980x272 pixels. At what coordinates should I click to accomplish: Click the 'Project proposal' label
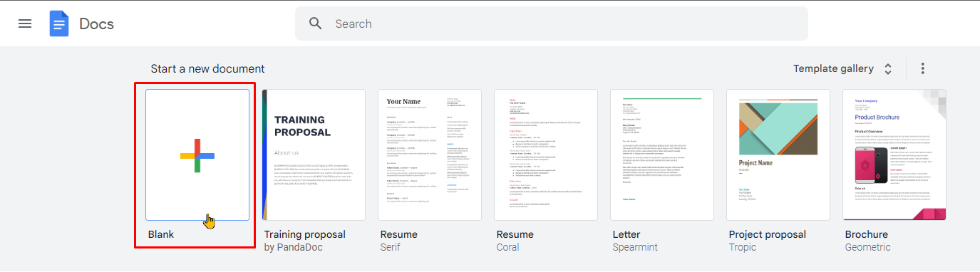pyautogui.click(x=768, y=234)
